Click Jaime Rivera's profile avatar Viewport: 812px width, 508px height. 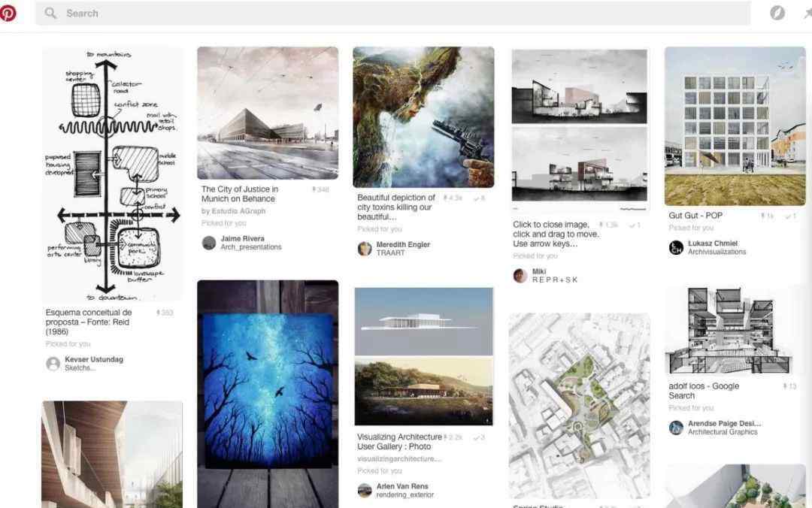pyautogui.click(x=209, y=243)
